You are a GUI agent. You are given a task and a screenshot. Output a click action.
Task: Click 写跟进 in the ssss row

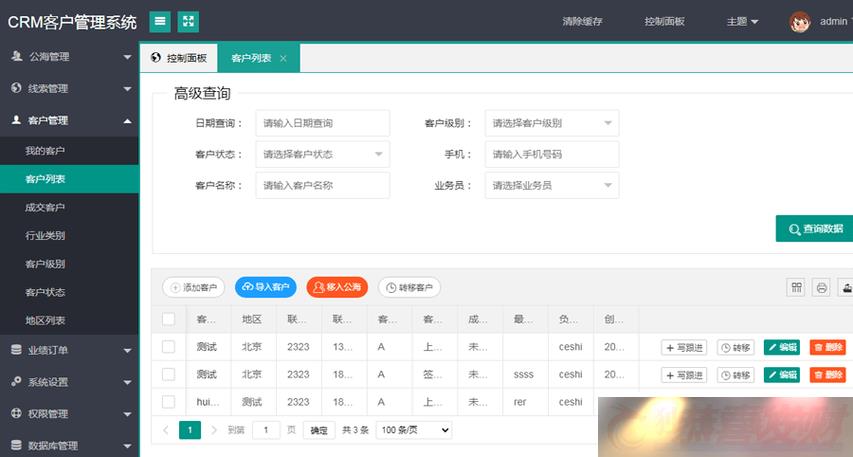pyautogui.click(x=684, y=375)
